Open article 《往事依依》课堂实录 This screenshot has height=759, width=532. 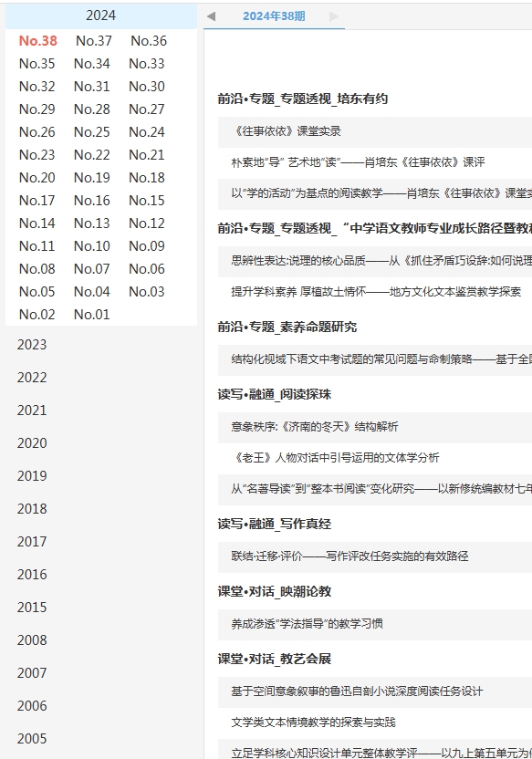tap(287, 131)
